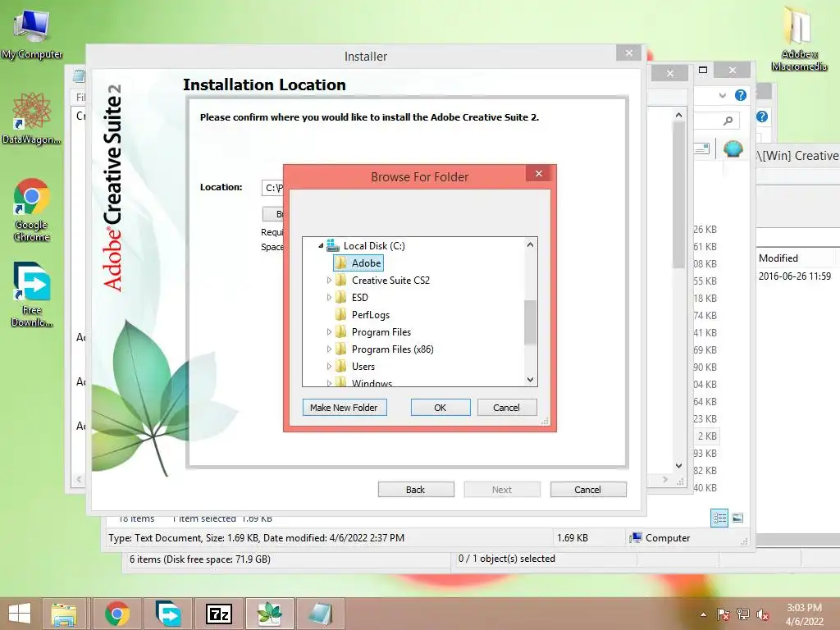Click the muted volume tray icon

tap(763, 614)
